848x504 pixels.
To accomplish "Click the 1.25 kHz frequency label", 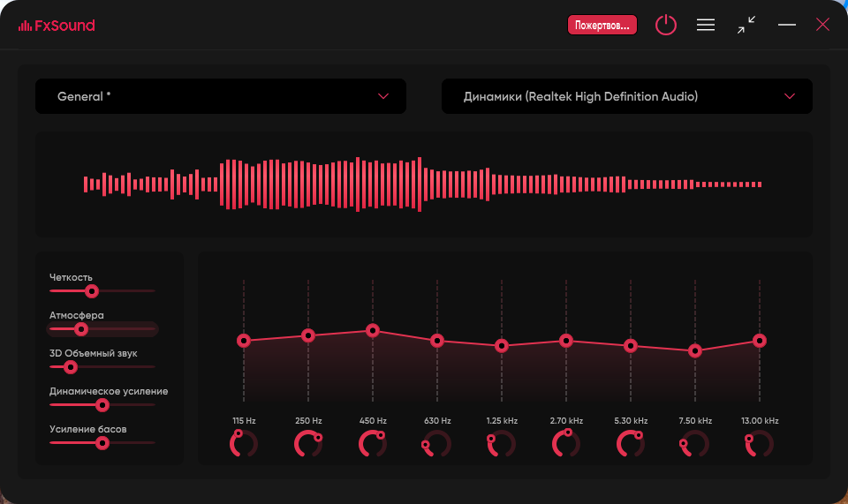I will coord(502,421).
